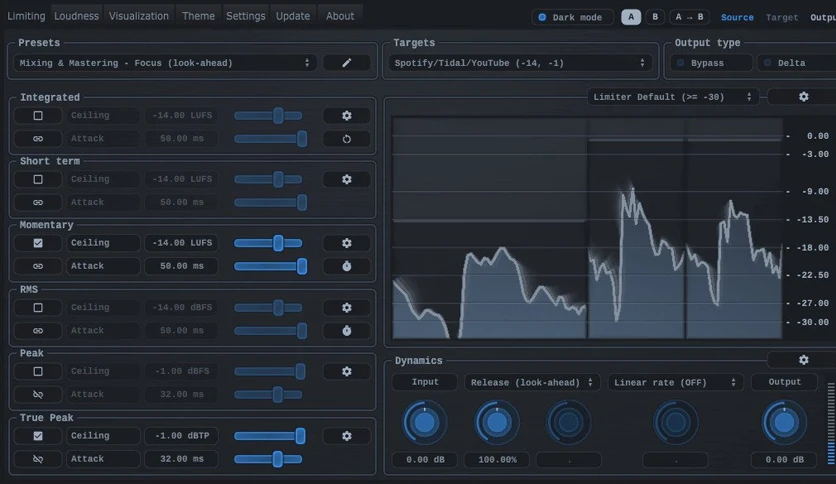Toggle the Integrated attack link icon
The height and width of the screenshot is (484, 836).
(x=38, y=139)
